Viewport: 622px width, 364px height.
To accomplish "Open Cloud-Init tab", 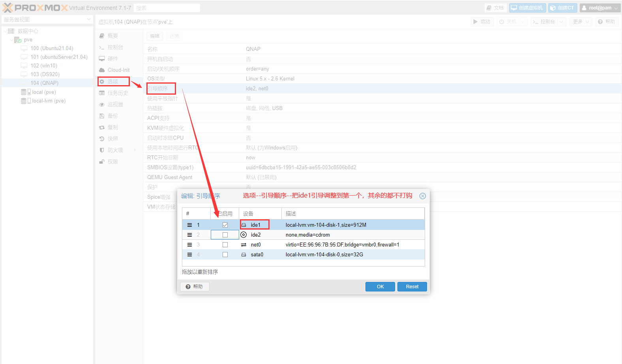I will 119,70.
